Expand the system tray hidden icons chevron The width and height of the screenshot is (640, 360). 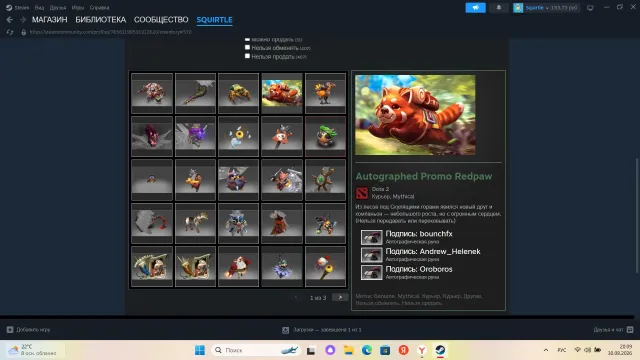point(546,350)
